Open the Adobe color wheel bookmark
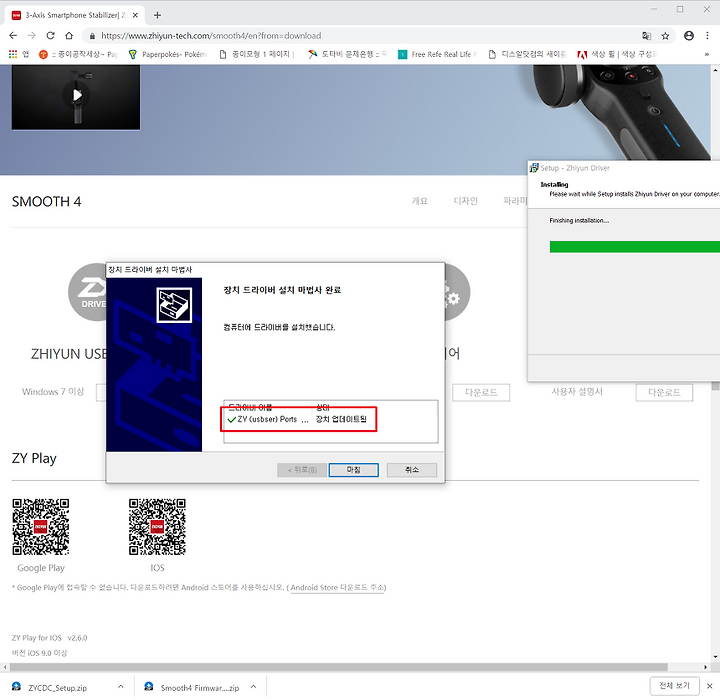 tap(617, 54)
